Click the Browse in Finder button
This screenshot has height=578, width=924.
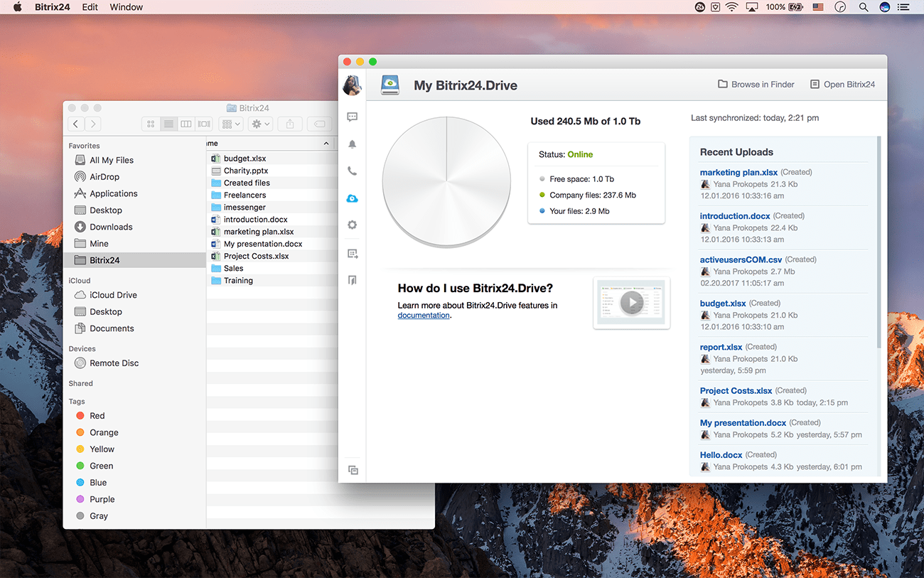[x=756, y=84]
